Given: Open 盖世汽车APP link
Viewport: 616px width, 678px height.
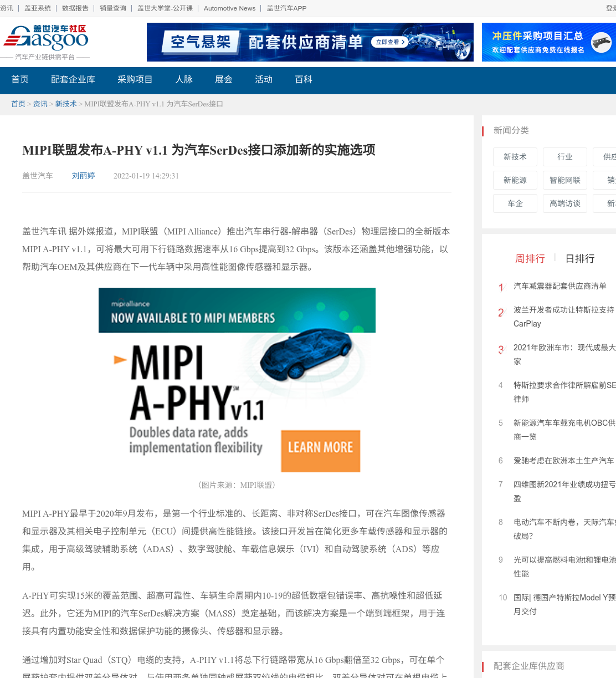Looking at the screenshot, I should pyautogui.click(x=286, y=8).
